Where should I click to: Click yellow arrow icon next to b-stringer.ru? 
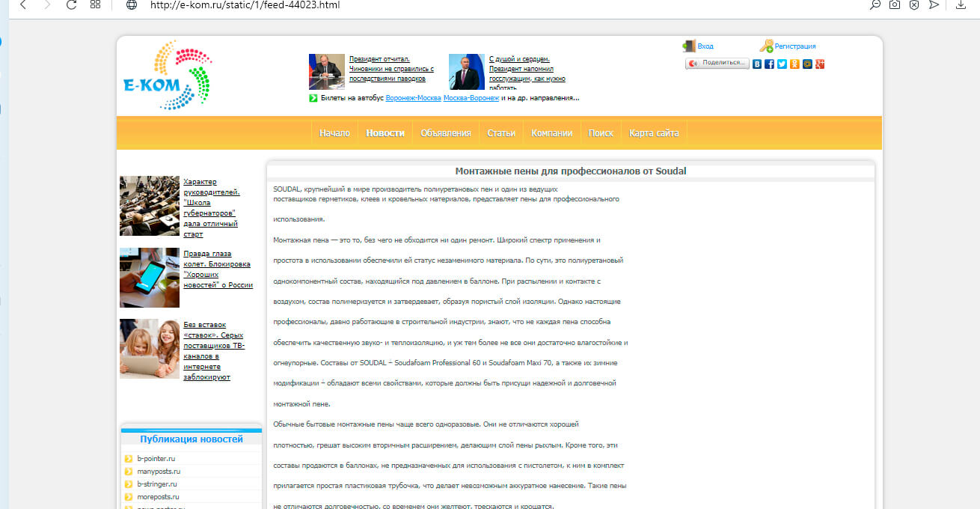[x=129, y=484]
